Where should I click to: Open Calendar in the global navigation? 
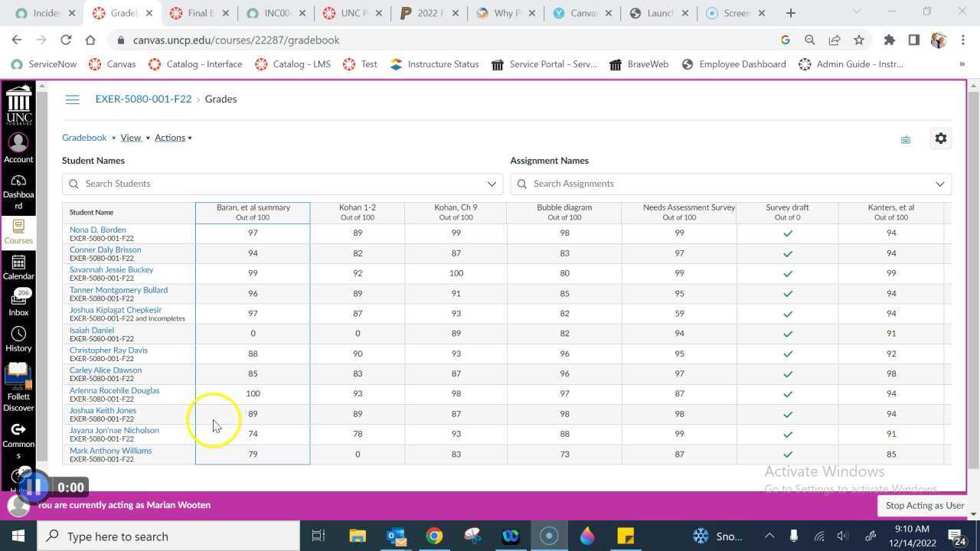(x=18, y=267)
